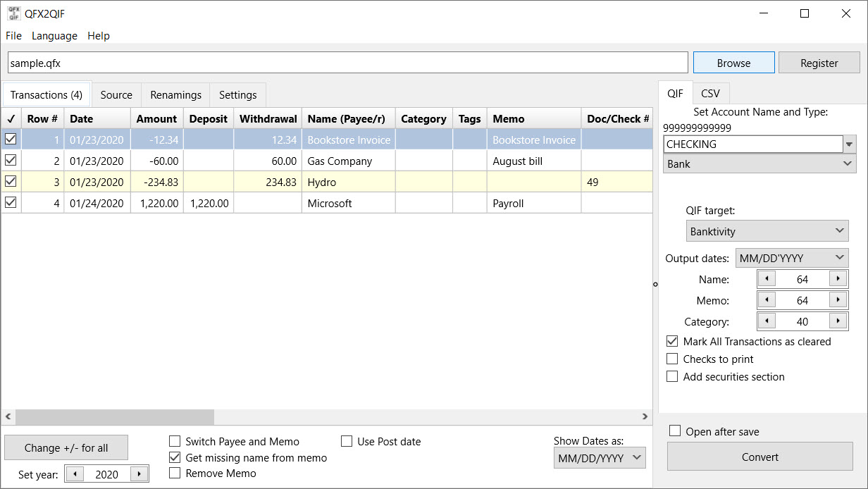Sort by the Amount column header
Image resolution: width=868 pixels, height=489 pixels.
157,118
